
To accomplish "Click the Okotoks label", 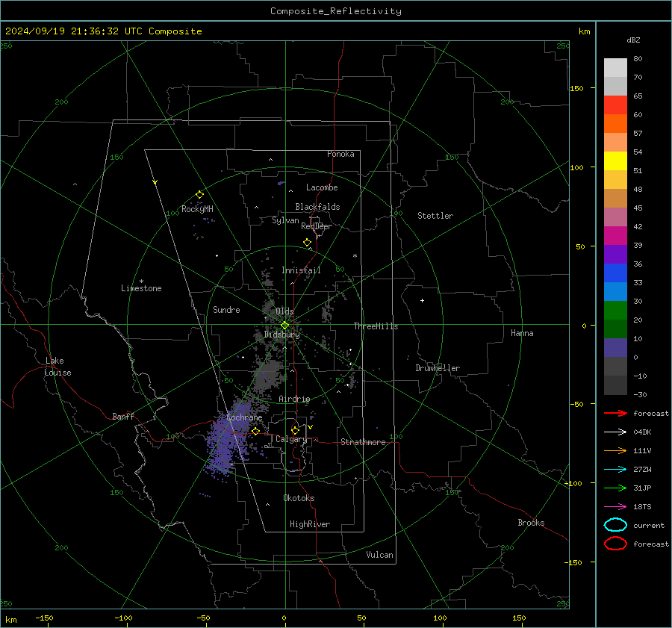I will click(x=299, y=498).
